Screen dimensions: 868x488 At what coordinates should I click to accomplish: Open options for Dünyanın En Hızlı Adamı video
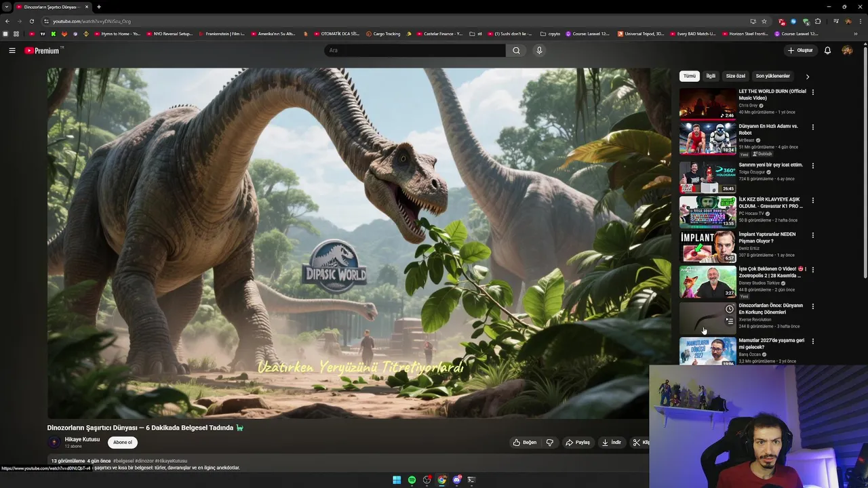click(x=812, y=127)
